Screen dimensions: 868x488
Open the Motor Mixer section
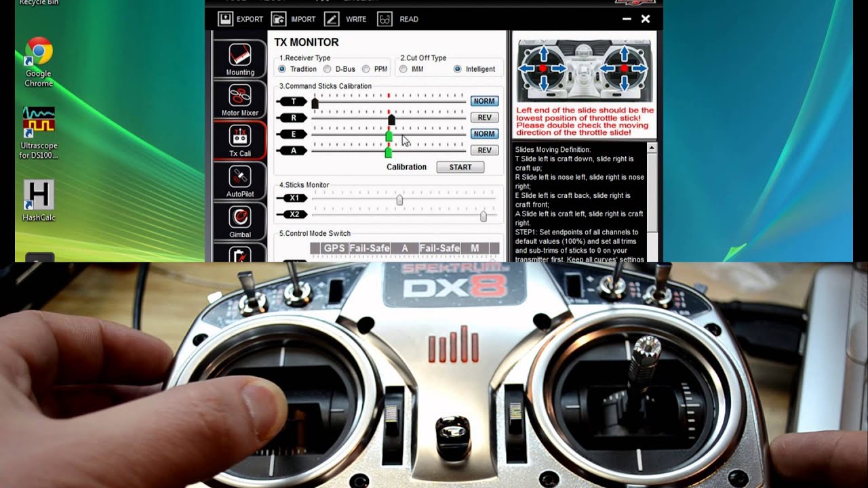tap(240, 100)
